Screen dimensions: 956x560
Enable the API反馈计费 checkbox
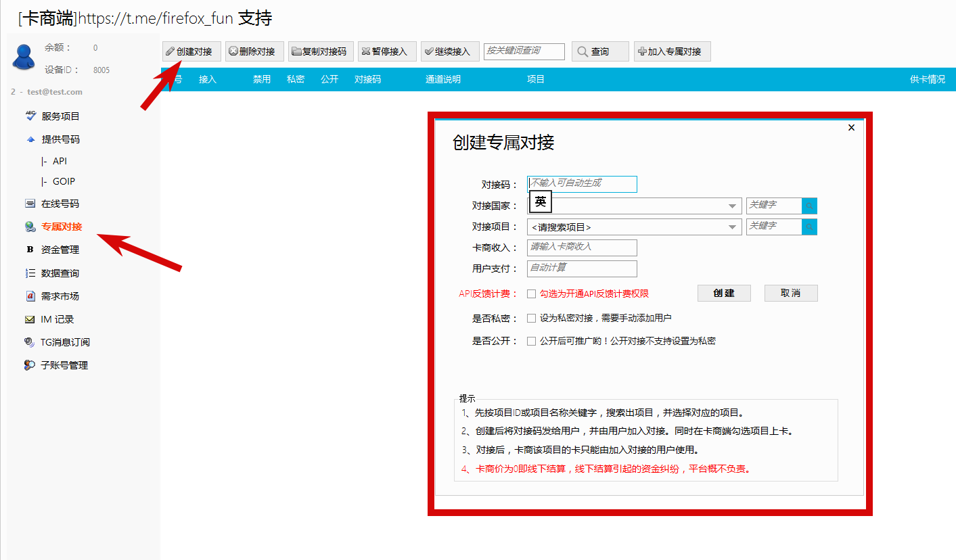point(531,294)
